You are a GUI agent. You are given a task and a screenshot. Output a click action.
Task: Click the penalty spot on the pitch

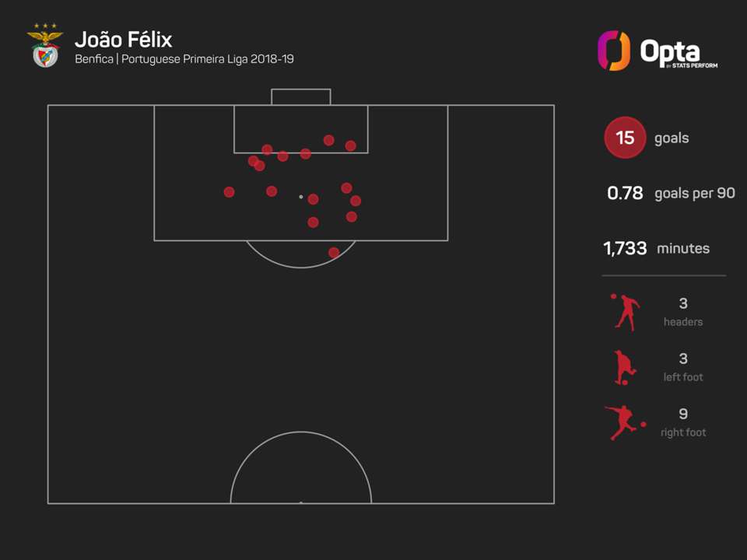coord(301,197)
